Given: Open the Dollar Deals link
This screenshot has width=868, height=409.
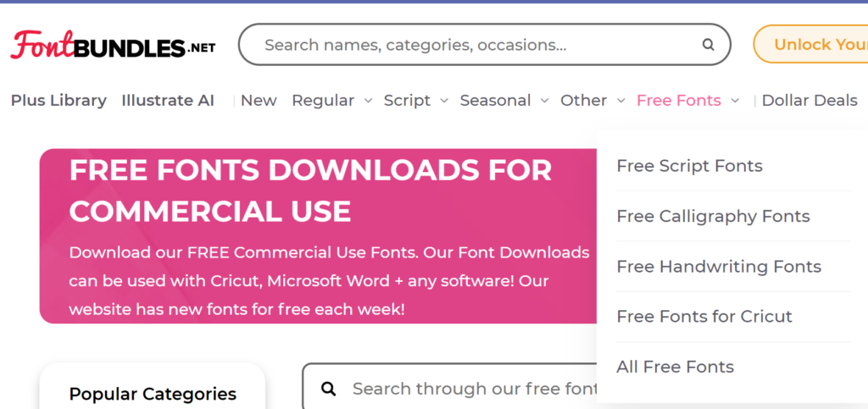Looking at the screenshot, I should (x=810, y=101).
